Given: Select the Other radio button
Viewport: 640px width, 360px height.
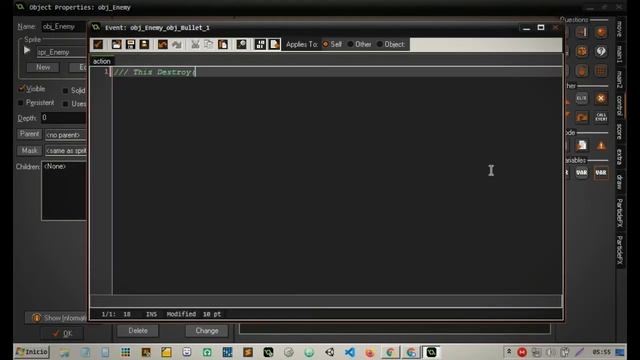Looking at the screenshot, I should (351, 44).
